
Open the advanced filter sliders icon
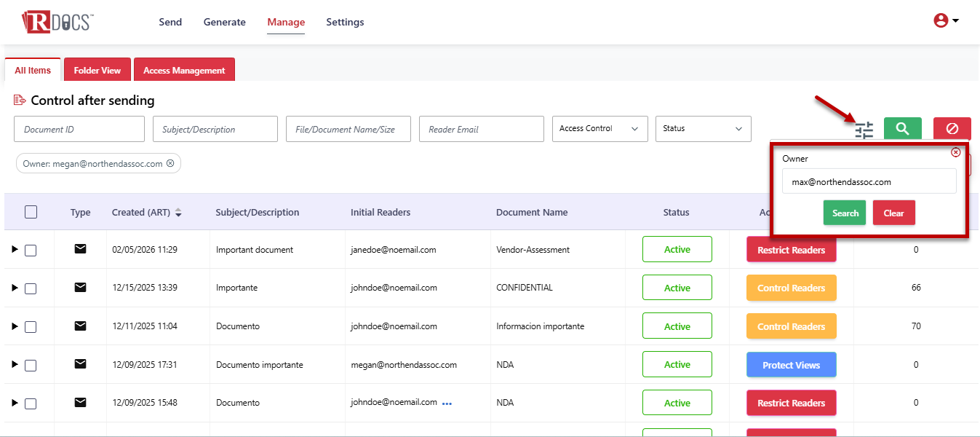click(864, 130)
